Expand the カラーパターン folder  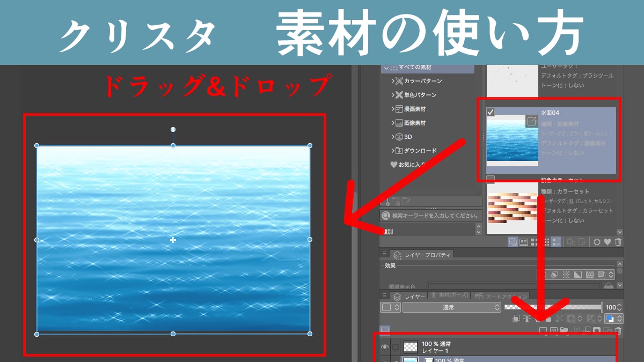coord(393,81)
